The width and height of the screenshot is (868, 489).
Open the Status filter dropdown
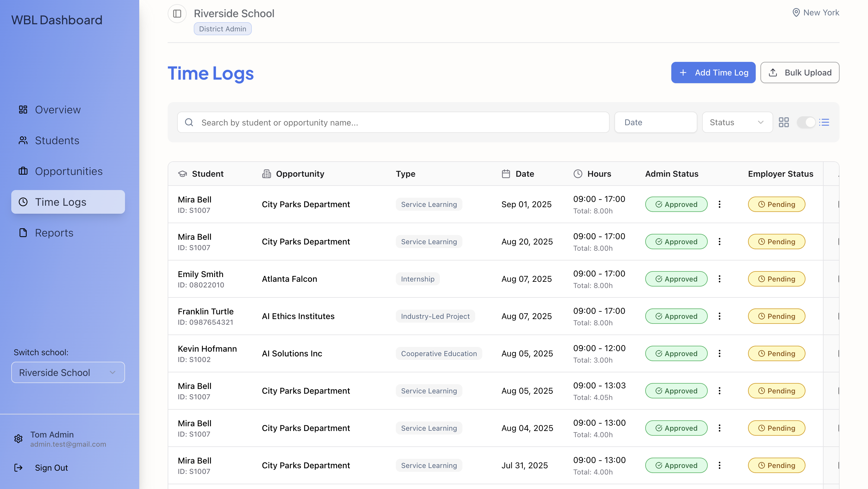737,122
